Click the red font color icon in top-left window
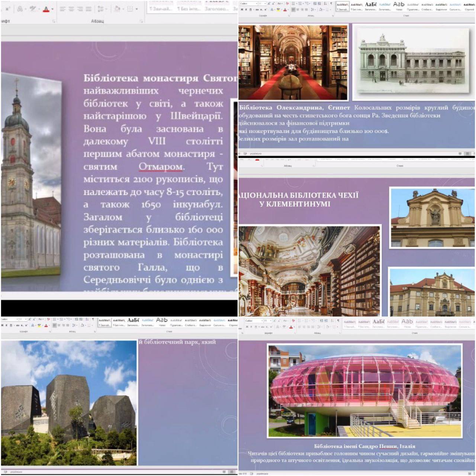Viewport: 476px width, 476px height. [x=46, y=9]
